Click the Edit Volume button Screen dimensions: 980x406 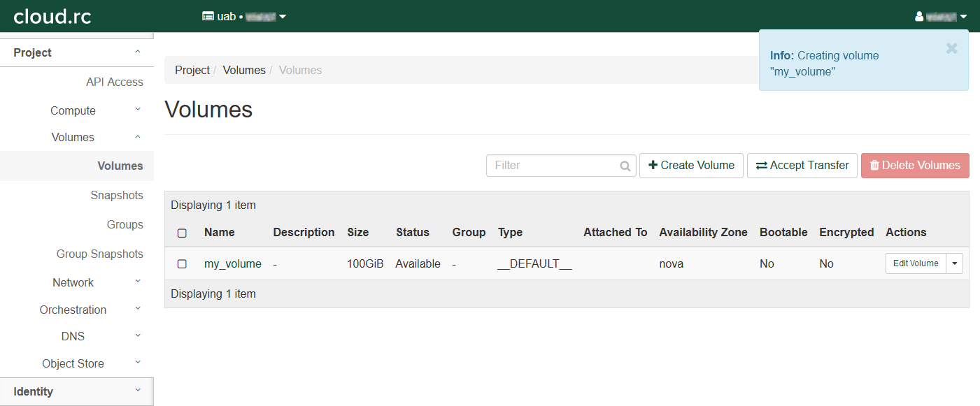pyautogui.click(x=916, y=263)
